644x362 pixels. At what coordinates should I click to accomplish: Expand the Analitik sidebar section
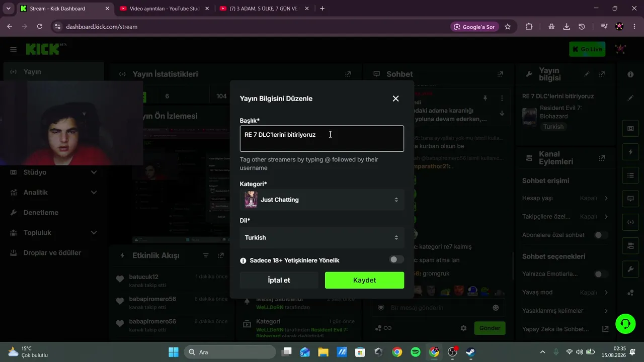[53, 193]
